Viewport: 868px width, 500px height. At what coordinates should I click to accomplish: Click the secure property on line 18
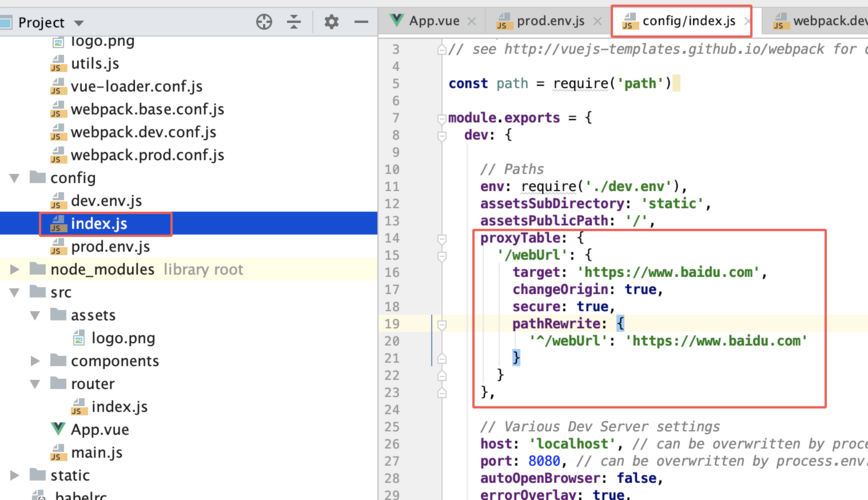click(536, 307)
